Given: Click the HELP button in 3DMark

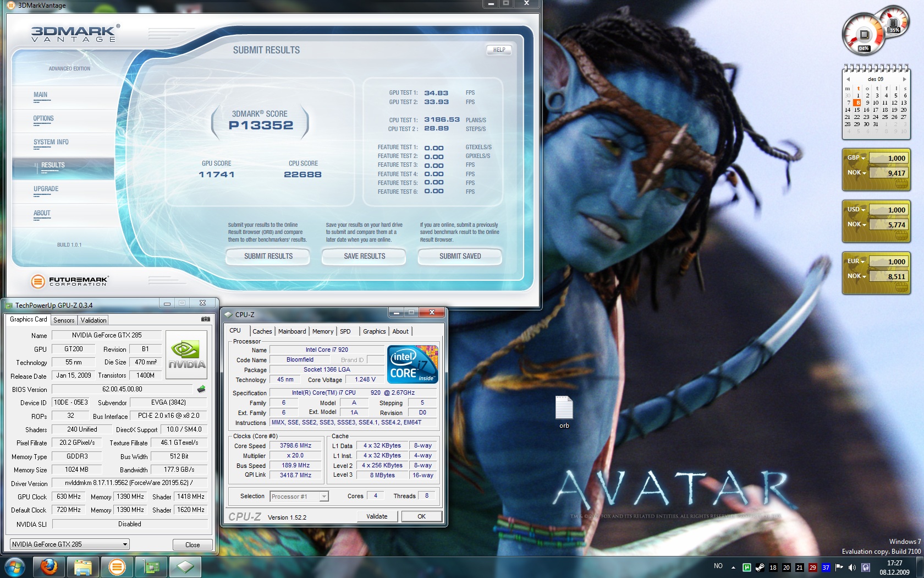Looking at the screenshot, I should [499, 50].
